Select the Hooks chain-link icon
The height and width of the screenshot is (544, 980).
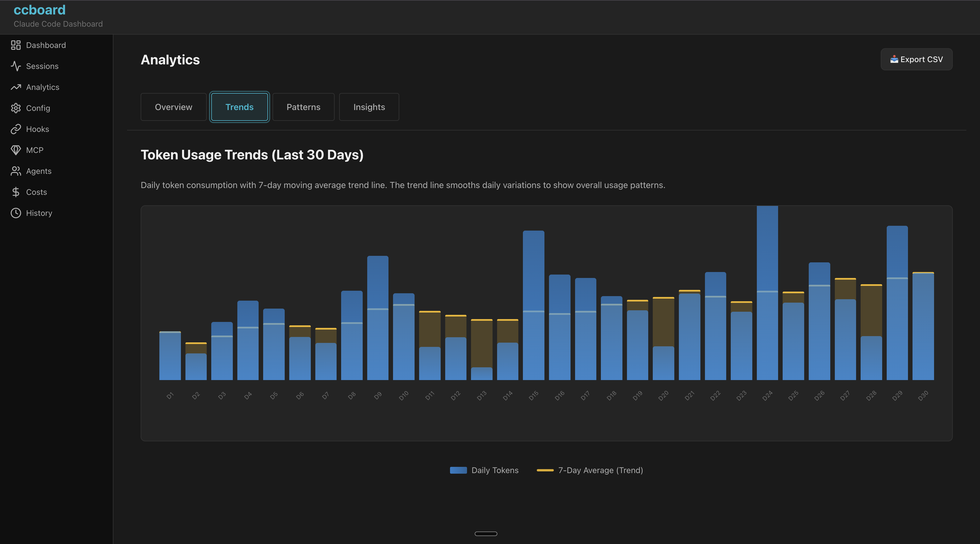click(x=16, y=128)
